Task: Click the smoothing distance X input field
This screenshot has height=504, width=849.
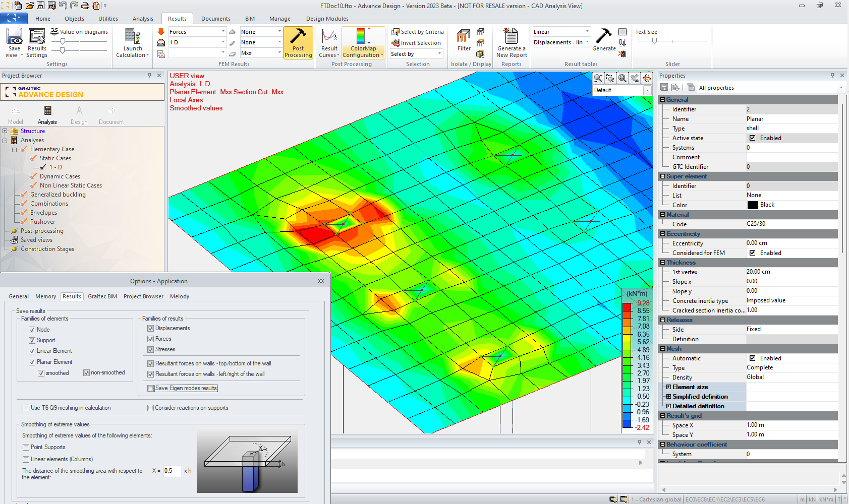Action: [172, 471]
